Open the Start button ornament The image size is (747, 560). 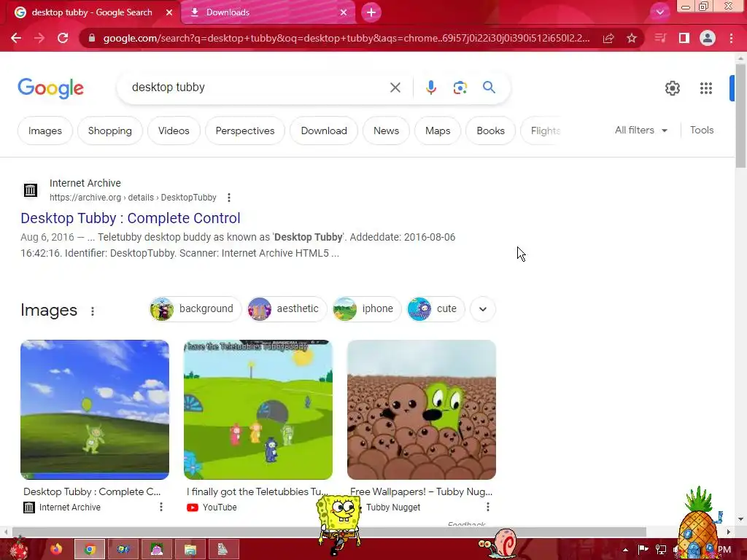pos(19,548)
